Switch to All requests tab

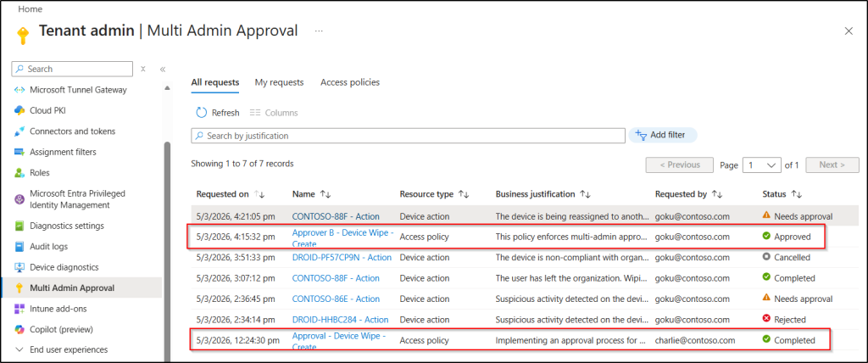[215, 82]
